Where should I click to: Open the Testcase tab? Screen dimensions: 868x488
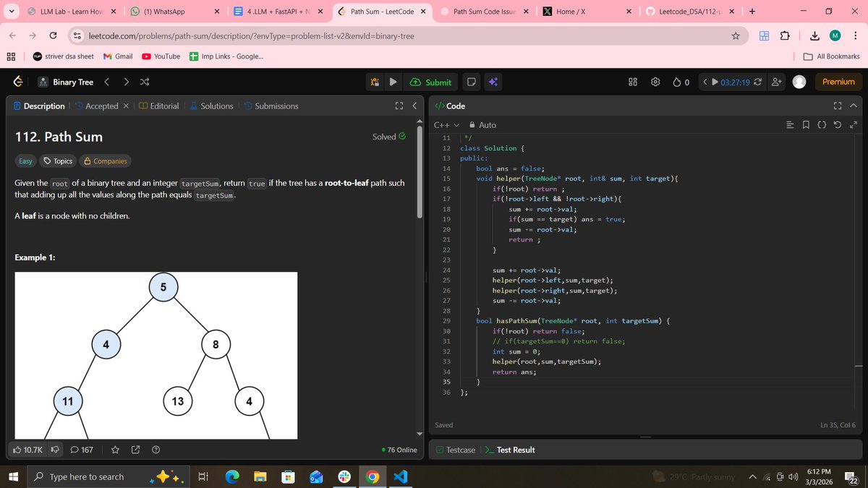coord(456,450)
